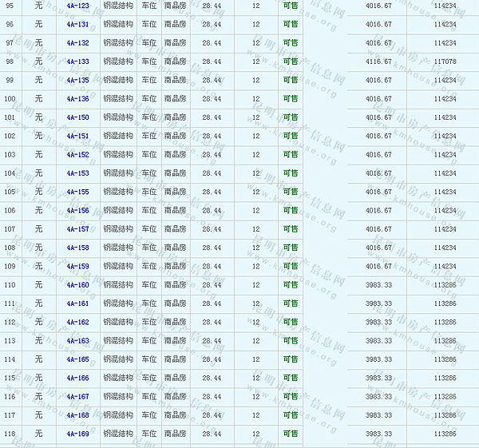Select the 4A-156 unit link
The height and width of the screenshot is (448, 479).
[77, 211]
